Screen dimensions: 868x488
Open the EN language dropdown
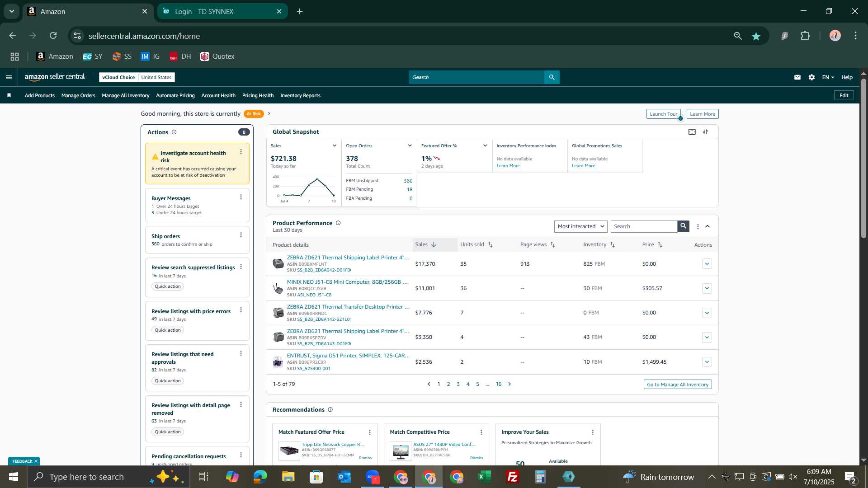point(828,77)
